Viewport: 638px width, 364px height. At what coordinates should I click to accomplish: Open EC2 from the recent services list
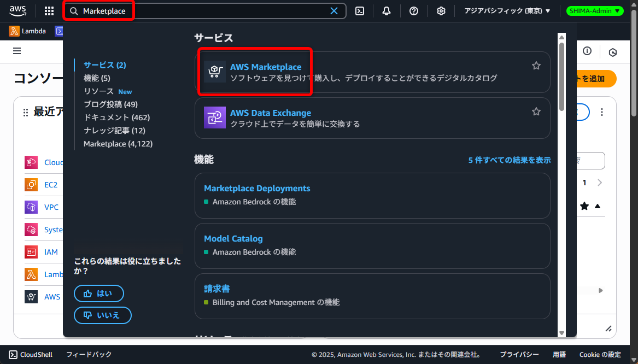click(50, 185)
